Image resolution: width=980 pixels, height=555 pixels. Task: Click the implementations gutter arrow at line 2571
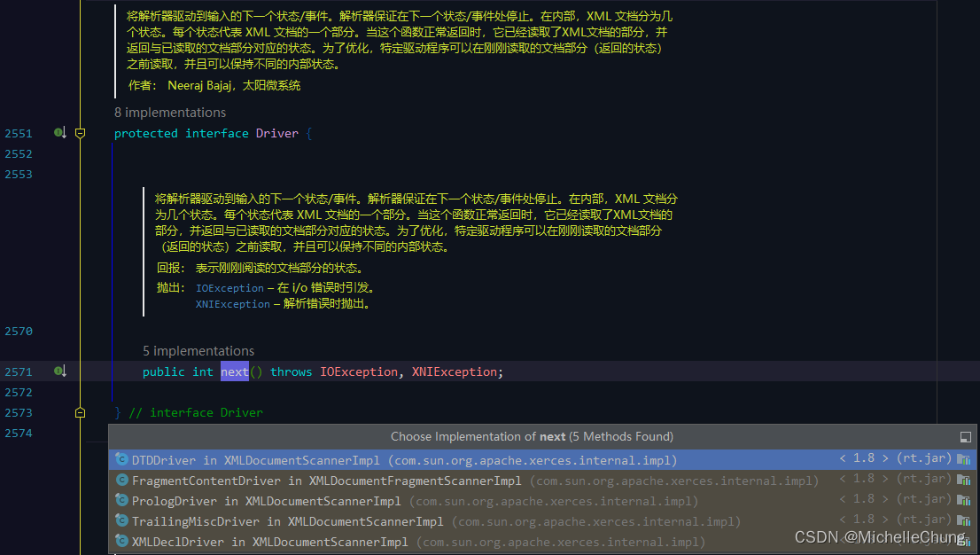(59, 371)
